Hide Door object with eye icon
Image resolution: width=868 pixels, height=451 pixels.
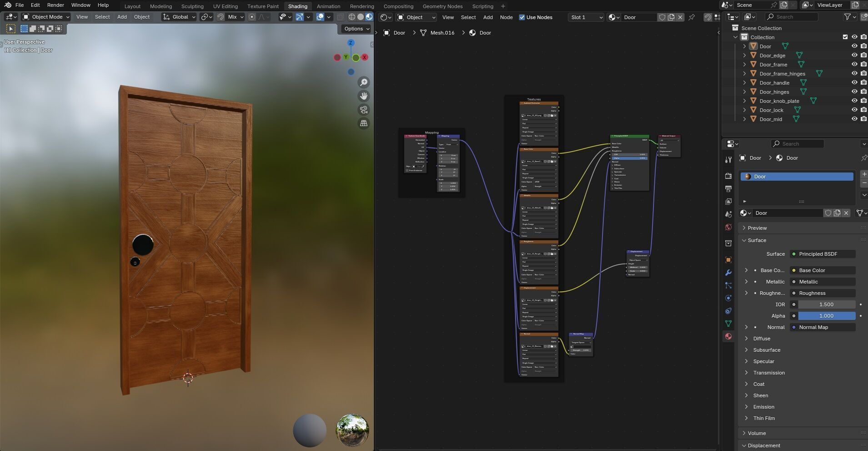854,46
